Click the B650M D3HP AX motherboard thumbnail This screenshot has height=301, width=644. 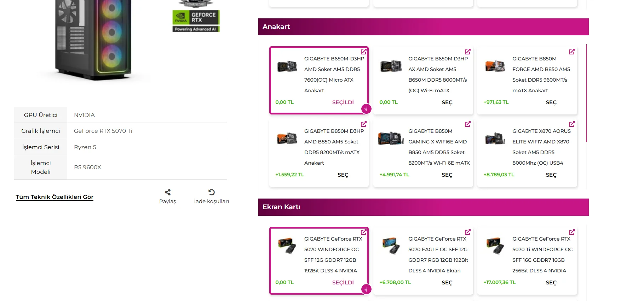point(391,66)
